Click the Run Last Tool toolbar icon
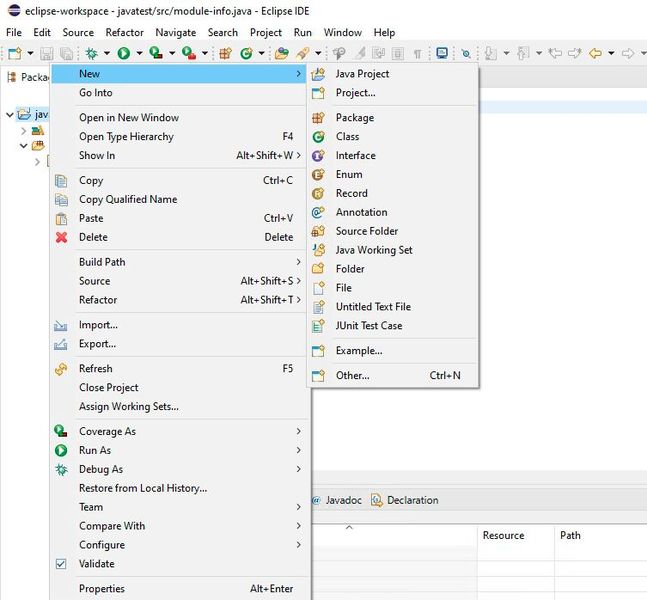Screen dimensions: 647x600 tap(189, 53)
